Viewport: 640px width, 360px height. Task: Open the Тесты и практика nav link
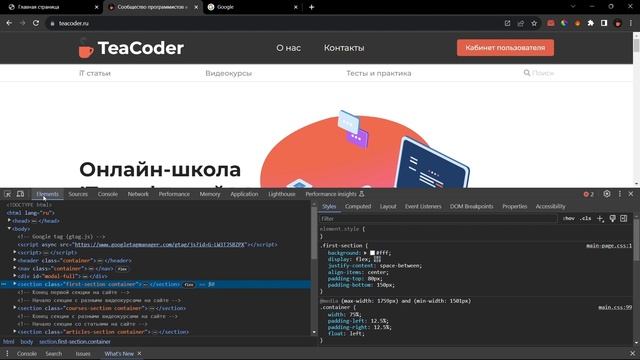point(379,73)
